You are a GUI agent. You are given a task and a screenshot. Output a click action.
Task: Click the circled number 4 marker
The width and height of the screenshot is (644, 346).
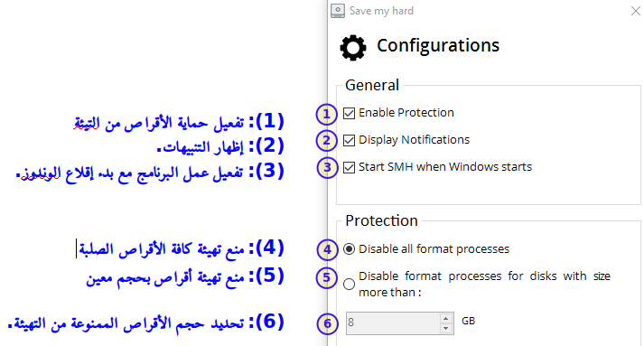pos(327,249)
